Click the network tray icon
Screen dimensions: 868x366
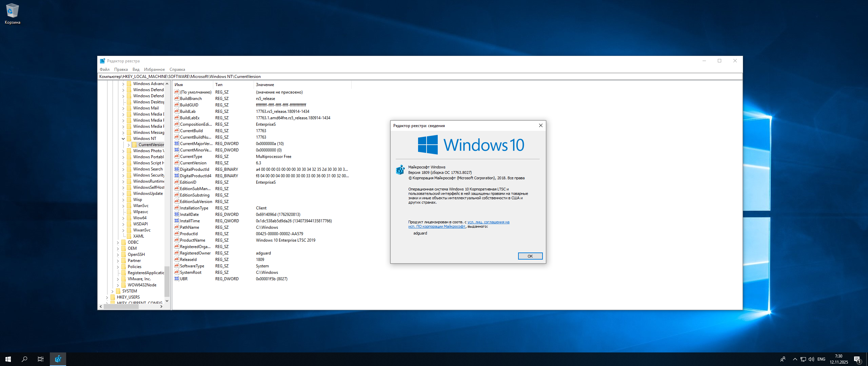tap(803, 359)
